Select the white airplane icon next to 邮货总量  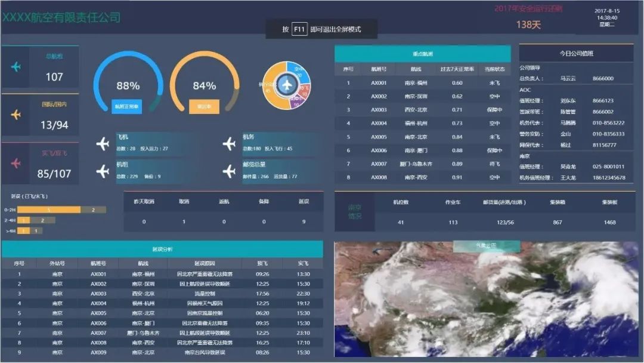229,171
